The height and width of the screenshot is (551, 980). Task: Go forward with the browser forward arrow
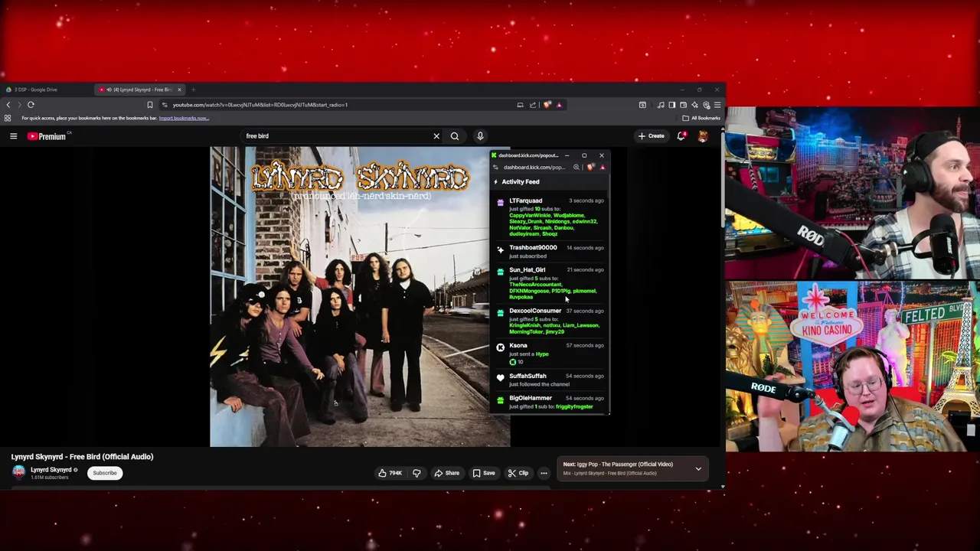point(19,105)
